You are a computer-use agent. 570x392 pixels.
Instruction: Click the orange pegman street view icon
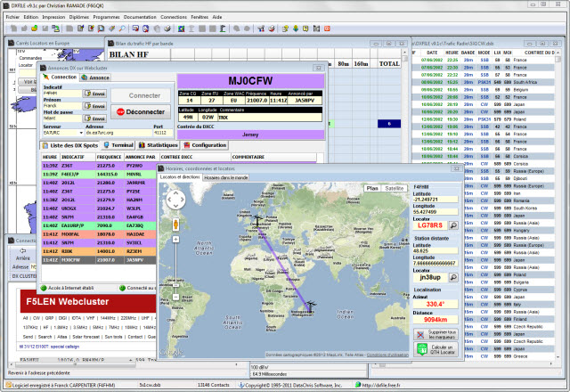coord(175,224)
